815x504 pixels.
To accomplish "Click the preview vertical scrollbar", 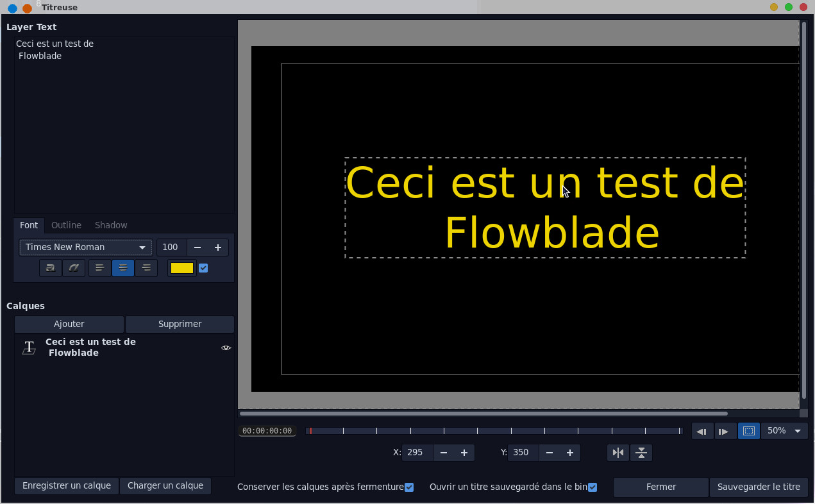I will (803, 210).
